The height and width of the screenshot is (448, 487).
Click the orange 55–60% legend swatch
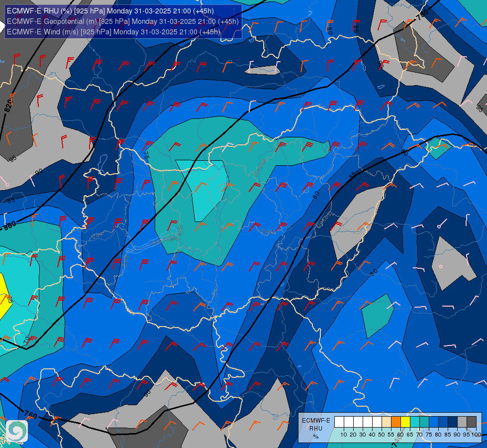395,422
